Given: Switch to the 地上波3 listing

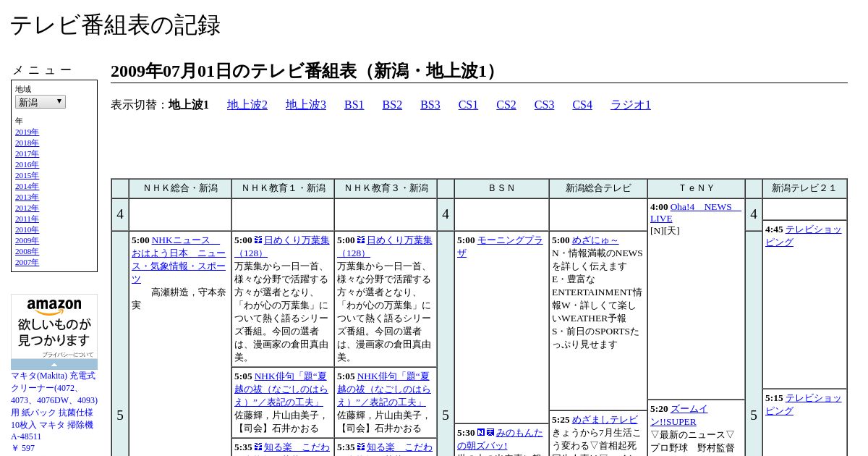Looking at the screenshot, I should coord(306,105).
